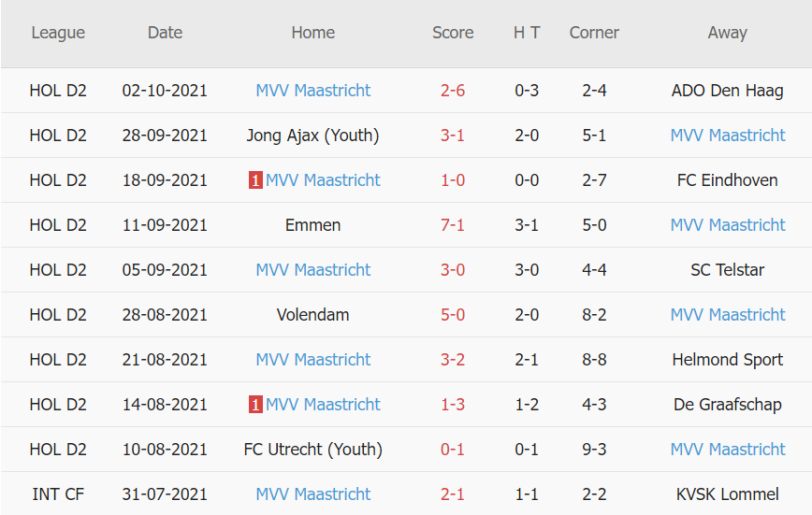Image resolution: width=812 pixels, height=515 pixels.
Task: Open FC Eindhoven team page
Action: (x=727, y=180)
